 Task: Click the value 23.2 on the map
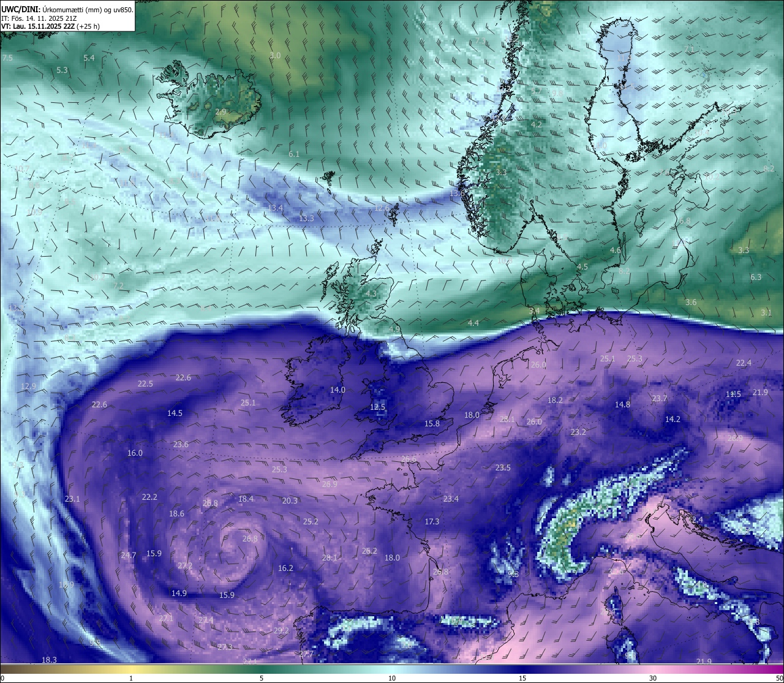pos(578,432)
